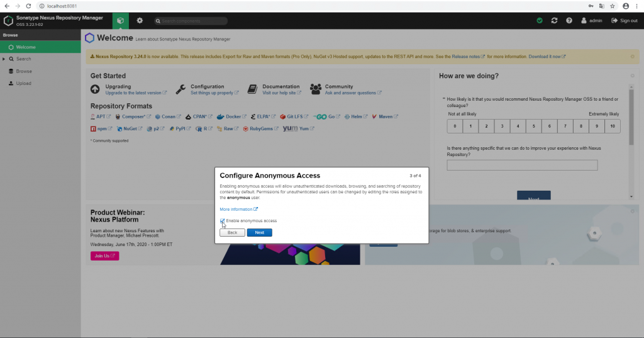Toggle Enable anonymous access checkbox
The width and height of the screenshot is (644, 338).
[x=222, y=221]
